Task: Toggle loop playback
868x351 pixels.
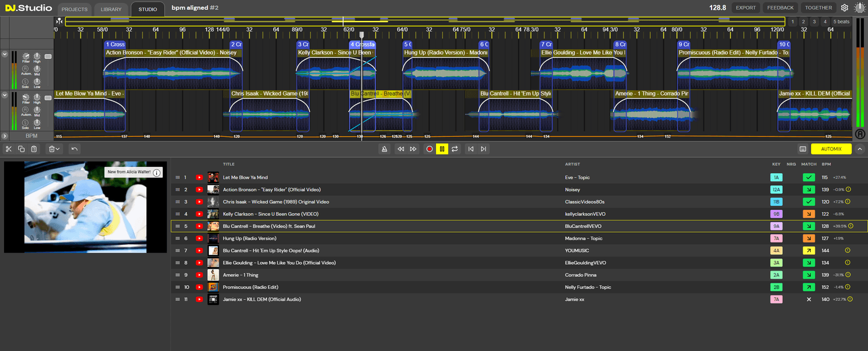Action: click(454, 149)
